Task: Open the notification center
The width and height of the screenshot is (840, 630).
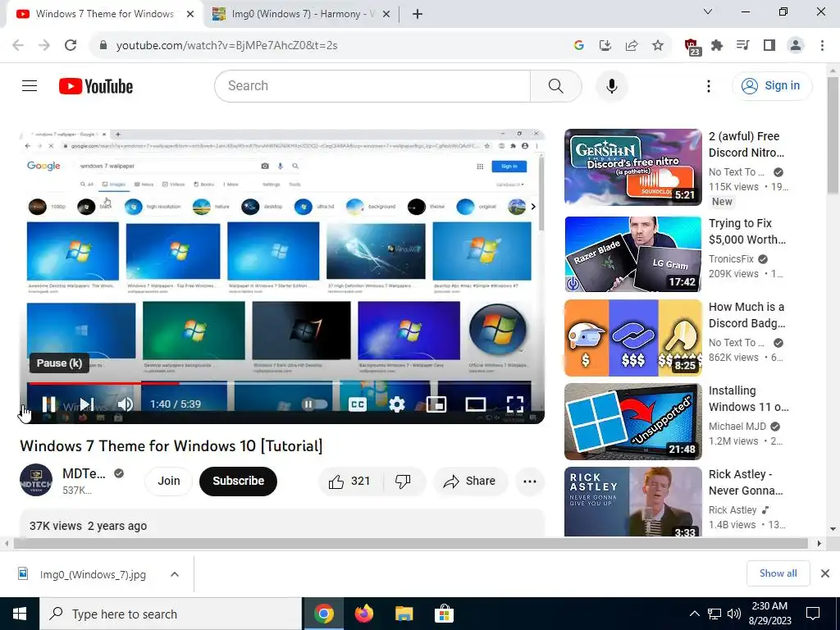Action: 813,614
